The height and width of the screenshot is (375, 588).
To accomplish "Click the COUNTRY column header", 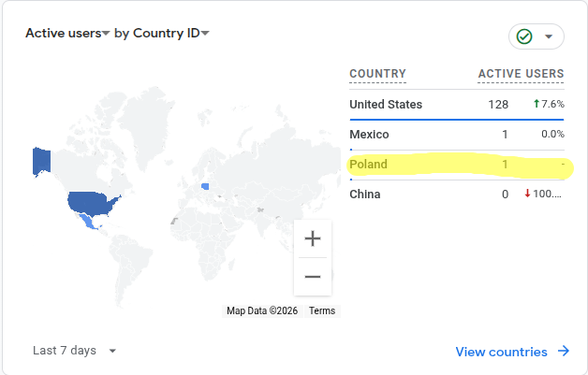I will 377,74.
